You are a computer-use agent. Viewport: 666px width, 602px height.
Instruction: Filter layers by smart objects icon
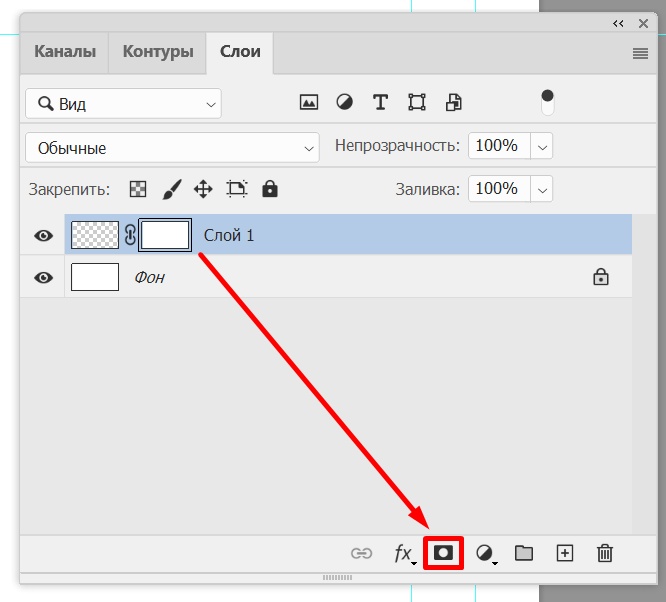point(454,102)
